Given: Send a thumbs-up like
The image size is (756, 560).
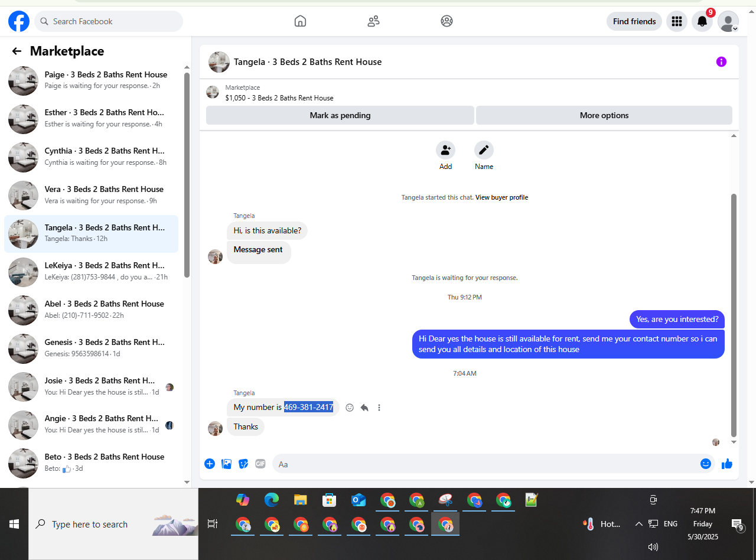Looking at the screenshot, I should pyautogui.click(x=727, y=464).
